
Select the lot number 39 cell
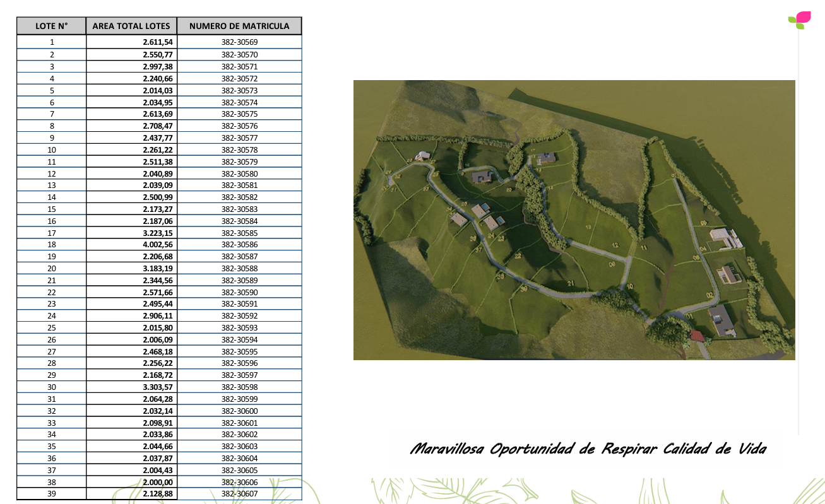click(52, 494)
